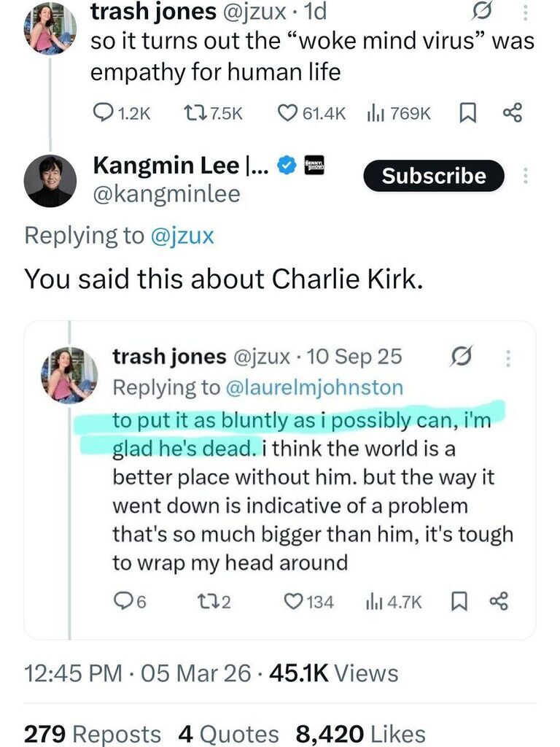Like the top tweet with 61.4K likes
The image size is (560, 747).
[x=311, y=113]
